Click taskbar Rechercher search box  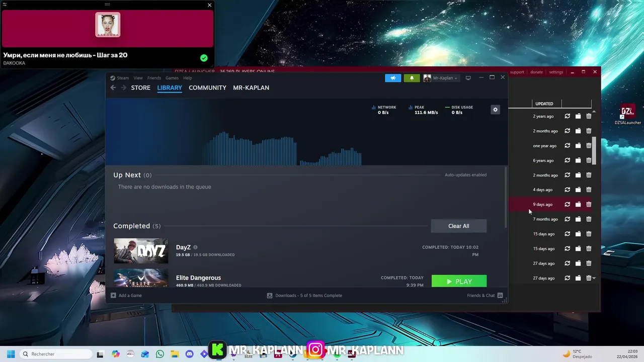[55, 354]
